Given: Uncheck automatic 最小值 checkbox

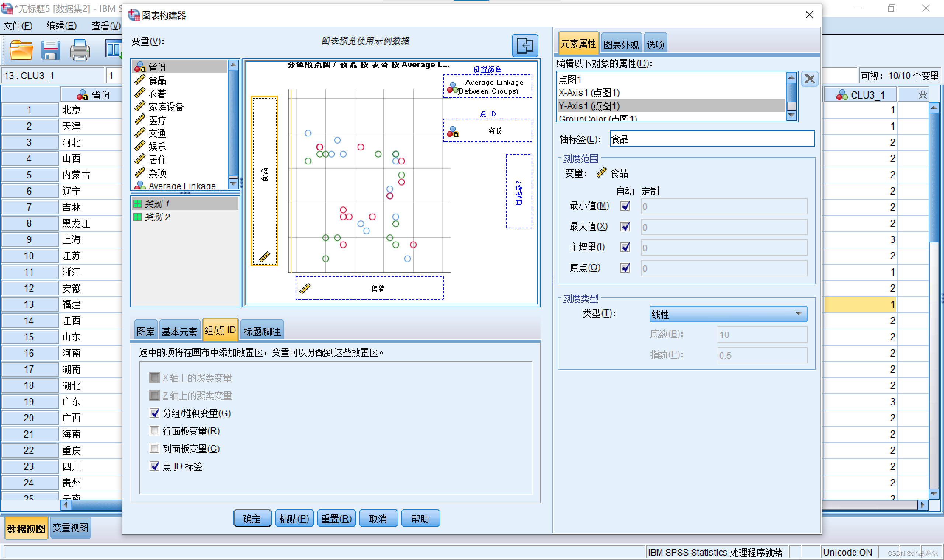Looking at the screenshot, I should (625, 206).
